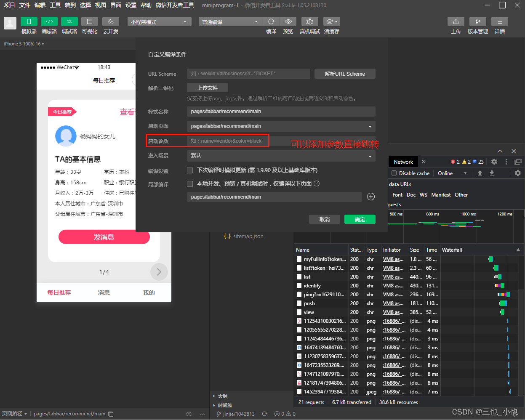Open the 项目 menu
The height and width of the screenshot is (420, 525).
click(x=10, y=5)
